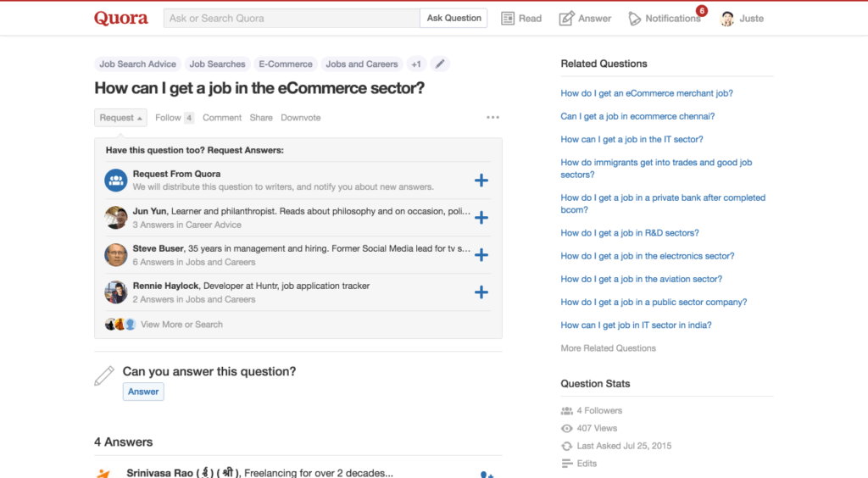
Task: Click Steve Buser's profile photo
Action: coord(115,255)
